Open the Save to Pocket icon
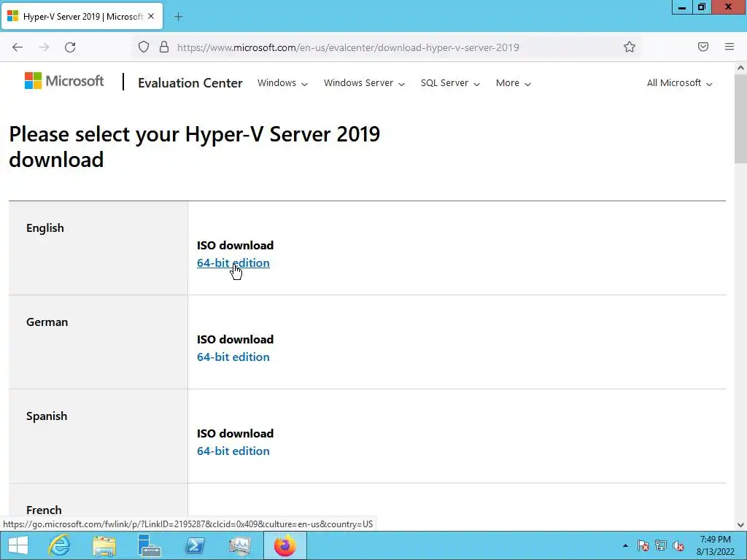747x560 pixels. 703,47
